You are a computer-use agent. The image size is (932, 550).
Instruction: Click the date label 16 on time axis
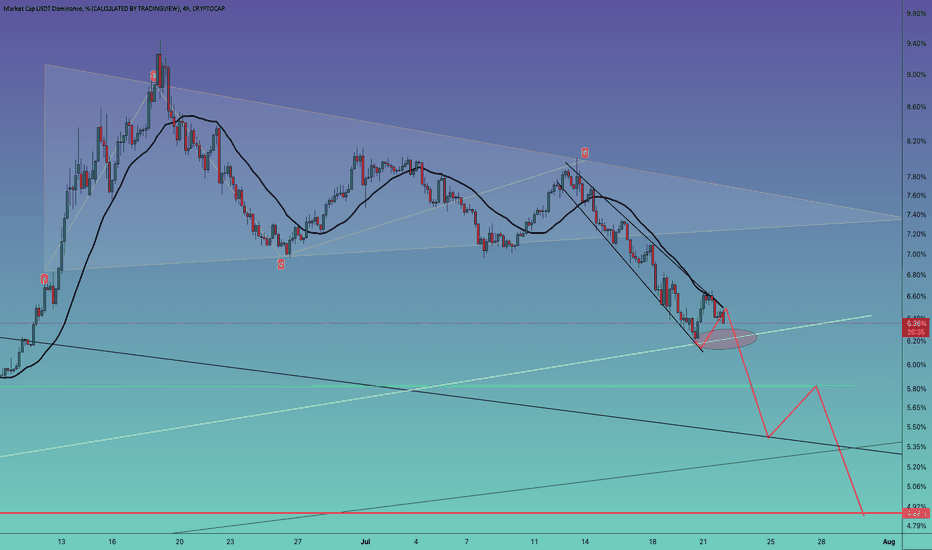[x=112, y=542]
